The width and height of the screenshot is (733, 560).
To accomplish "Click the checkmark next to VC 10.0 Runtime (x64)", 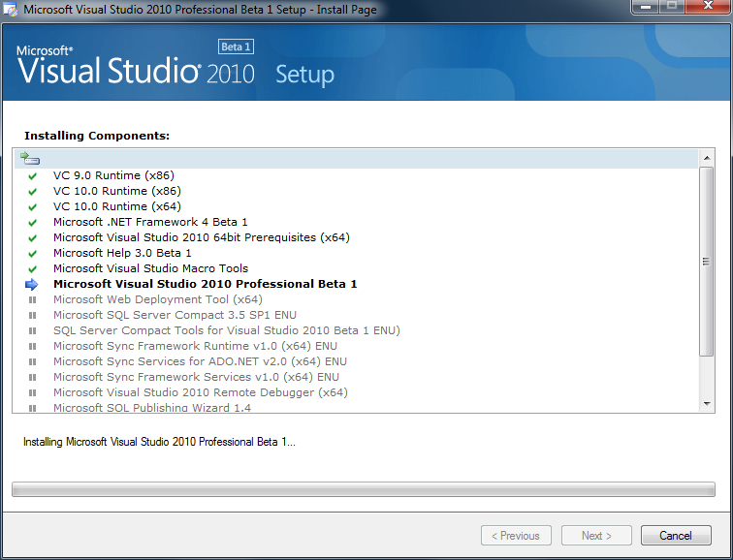I will 32,207.
